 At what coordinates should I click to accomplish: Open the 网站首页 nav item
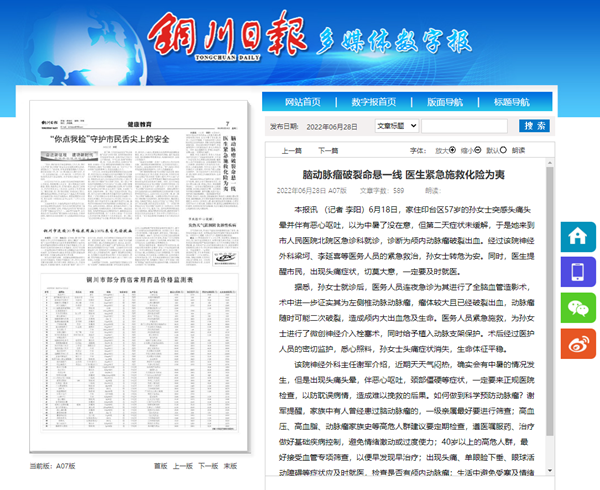303,102
